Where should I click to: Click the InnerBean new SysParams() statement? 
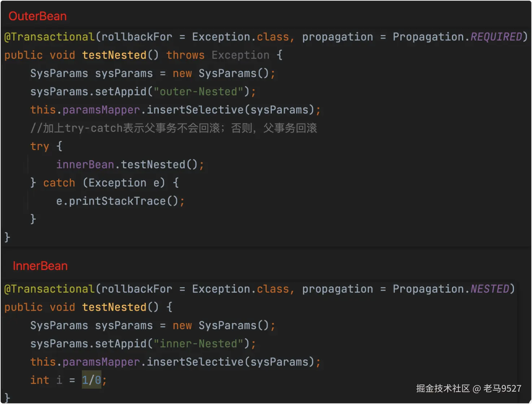153,326
